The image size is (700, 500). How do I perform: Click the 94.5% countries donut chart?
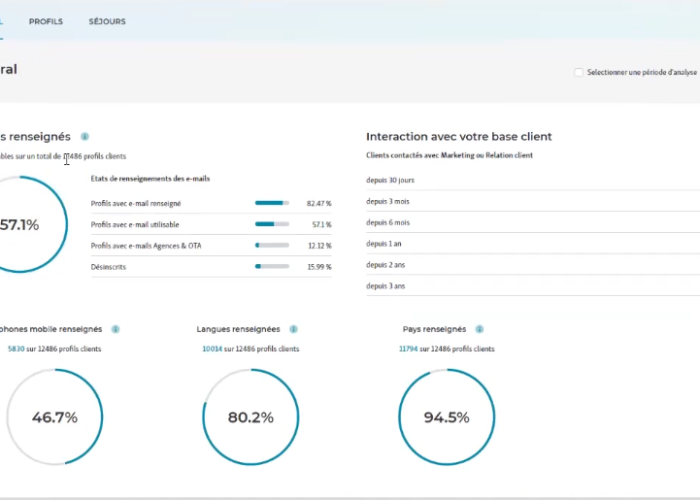(x=446, y=417)
